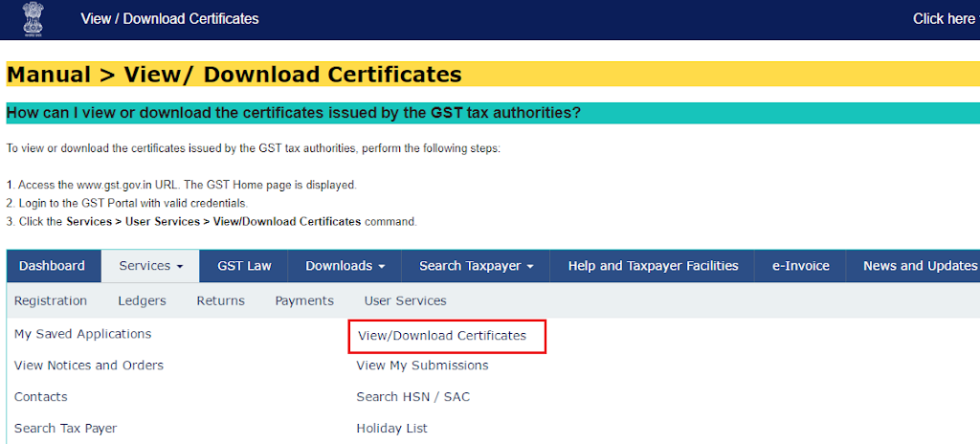Click step 1 text about www.gst.gov.in URL
Viewport: 980px width, 444px height.
pos(181,185)
